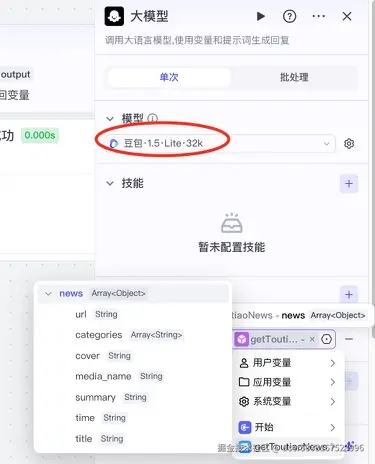The height and width of the screenshot is (464, 375).
Task: Click the 开始 node blue icon
Action: pyautogui.click(x=245, y=427)
